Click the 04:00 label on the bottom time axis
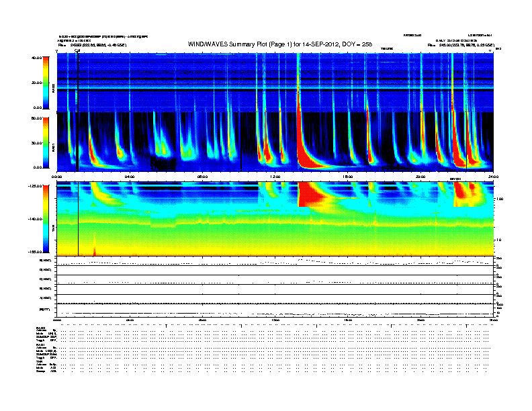The image size is (532, 411). [x=130, y=320]
